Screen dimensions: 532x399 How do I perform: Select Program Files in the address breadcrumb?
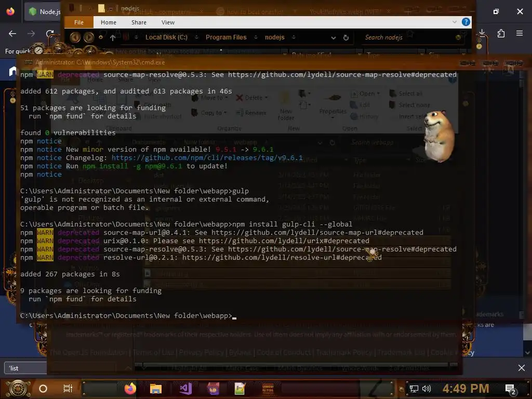click(x=226, y=37)
